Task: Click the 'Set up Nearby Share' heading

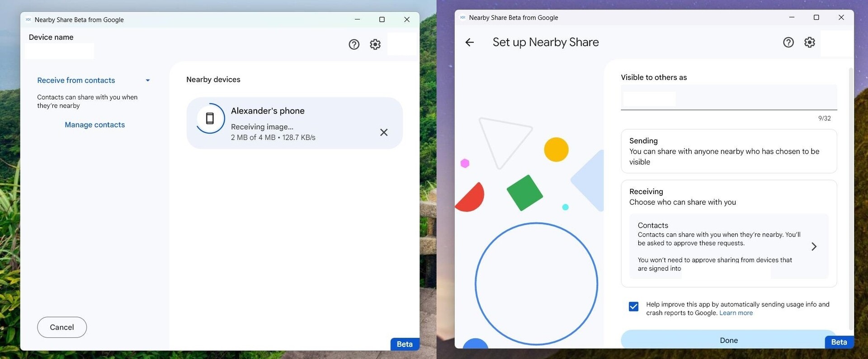Action: click(546, 42)
